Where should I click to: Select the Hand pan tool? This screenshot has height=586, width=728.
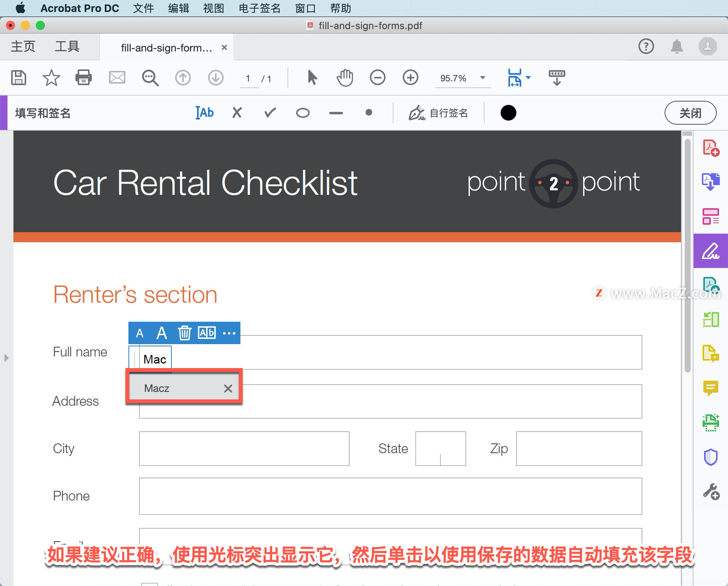pyautogui.click(x=345, y=78)
